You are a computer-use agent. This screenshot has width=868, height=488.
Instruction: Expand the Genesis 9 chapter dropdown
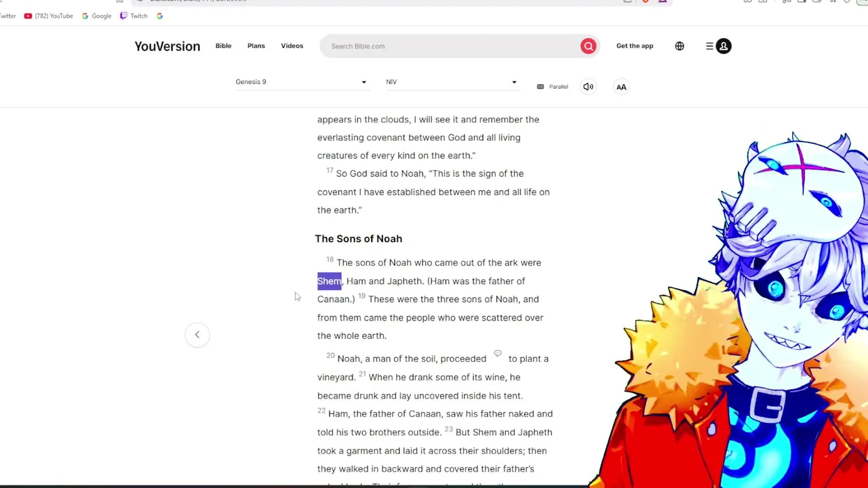[x=301, y=82]
